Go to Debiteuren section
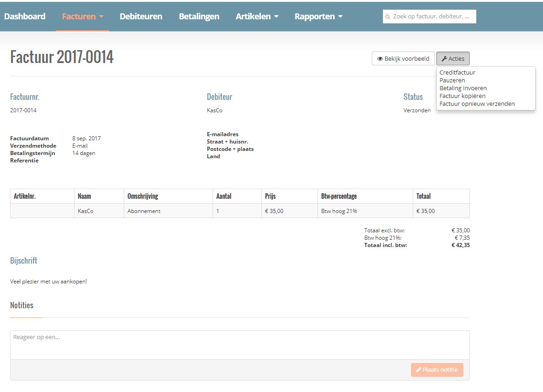 point(141,16)
